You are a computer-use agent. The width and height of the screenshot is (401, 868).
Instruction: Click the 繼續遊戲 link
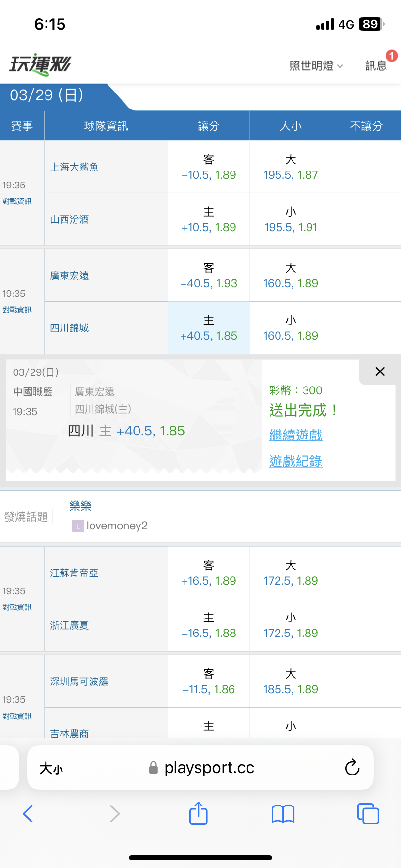pos(295,435)
